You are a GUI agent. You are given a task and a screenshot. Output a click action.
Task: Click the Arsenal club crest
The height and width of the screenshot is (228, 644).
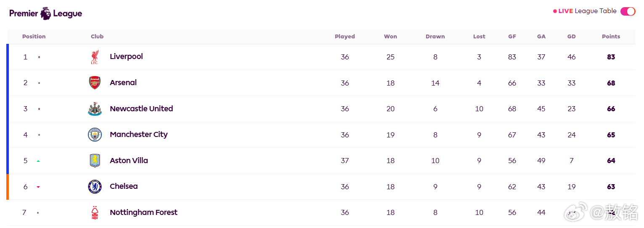click(x=95, y=83)
